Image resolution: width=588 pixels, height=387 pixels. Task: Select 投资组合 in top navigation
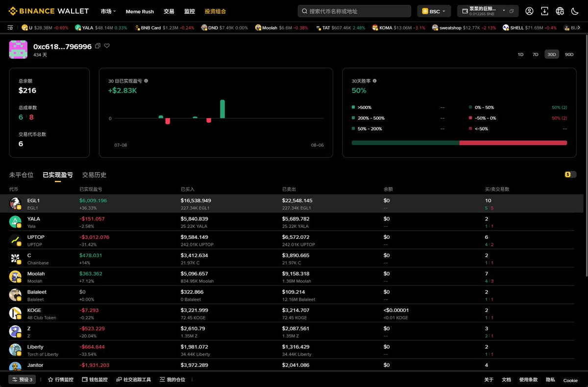[215, 11]
